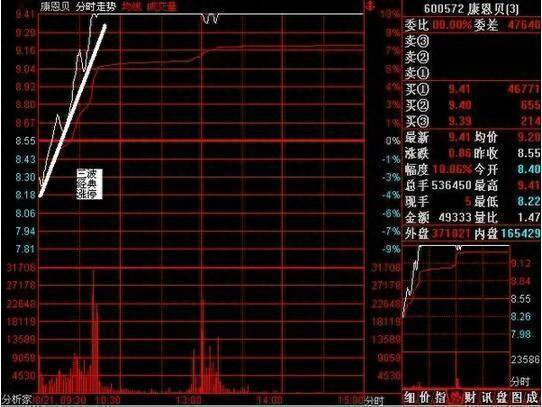
Task: Click the 7.81 label on left price axis
Action: (25, 249)
